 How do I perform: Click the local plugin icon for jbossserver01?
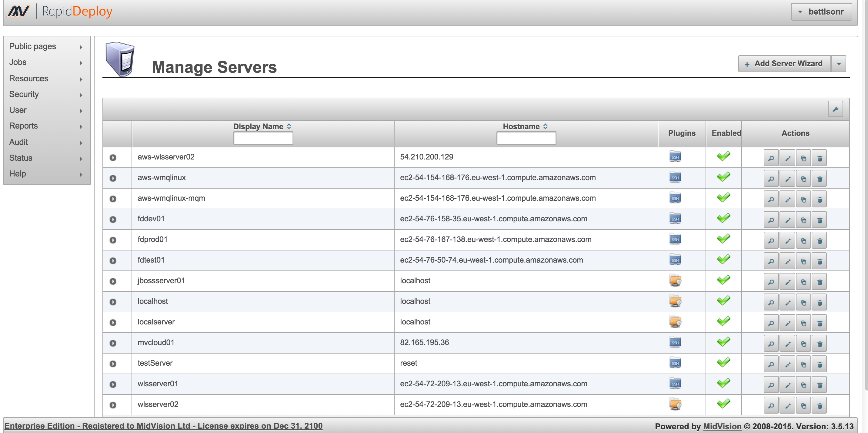click(675, 280)
